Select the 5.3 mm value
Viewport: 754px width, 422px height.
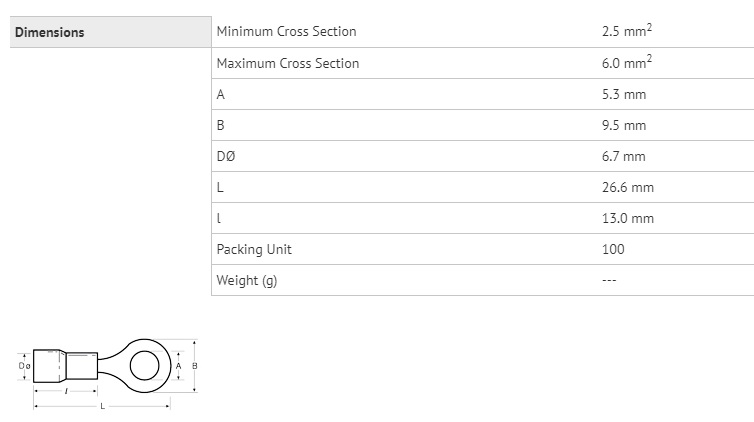point(624,94)
